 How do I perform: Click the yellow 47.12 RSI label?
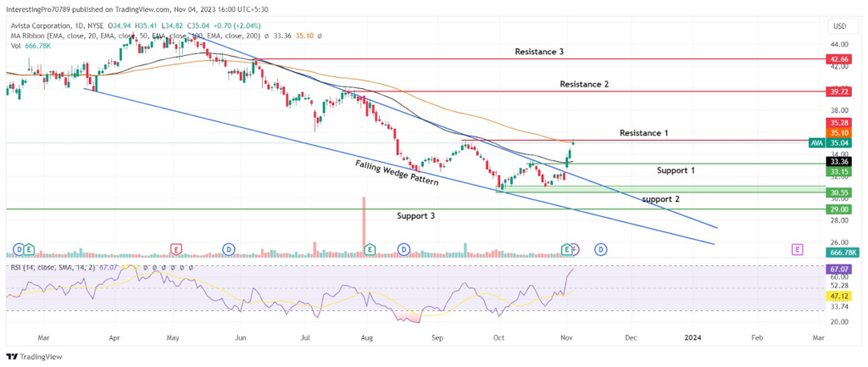coord(837,296)
